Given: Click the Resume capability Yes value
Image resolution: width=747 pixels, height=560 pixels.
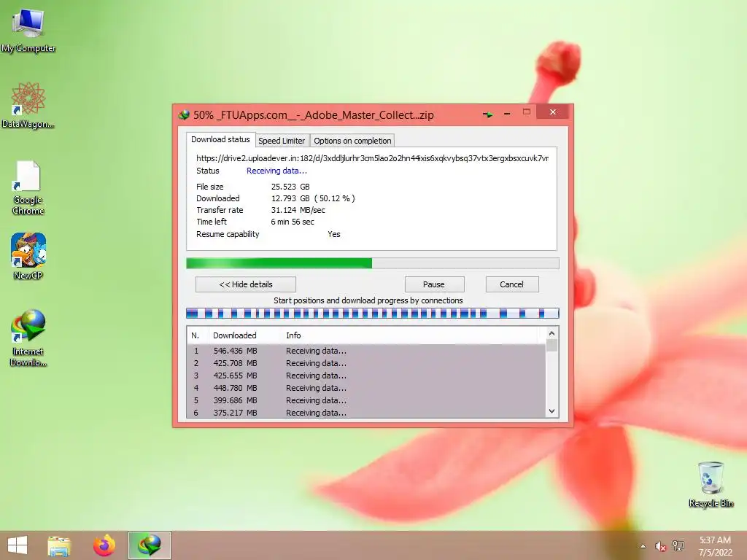Looking at the screenshot, I should click(334, 234).
